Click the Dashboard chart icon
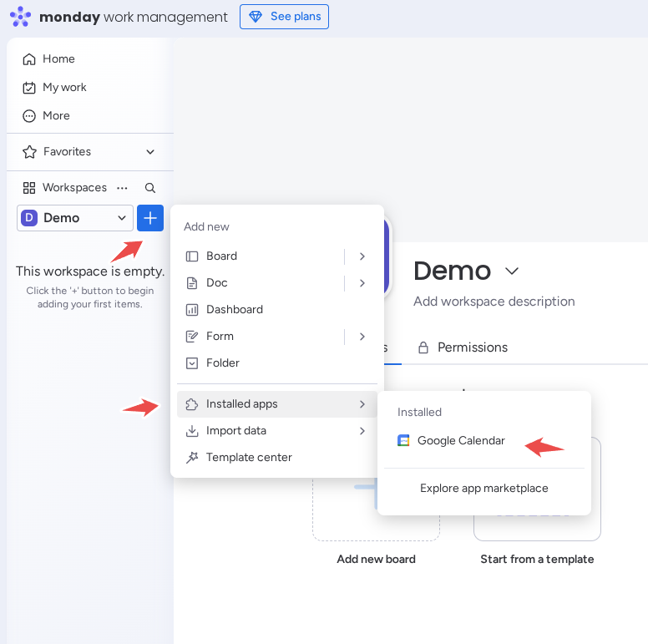Screen dimensions: 648x644 pos(192,310)
